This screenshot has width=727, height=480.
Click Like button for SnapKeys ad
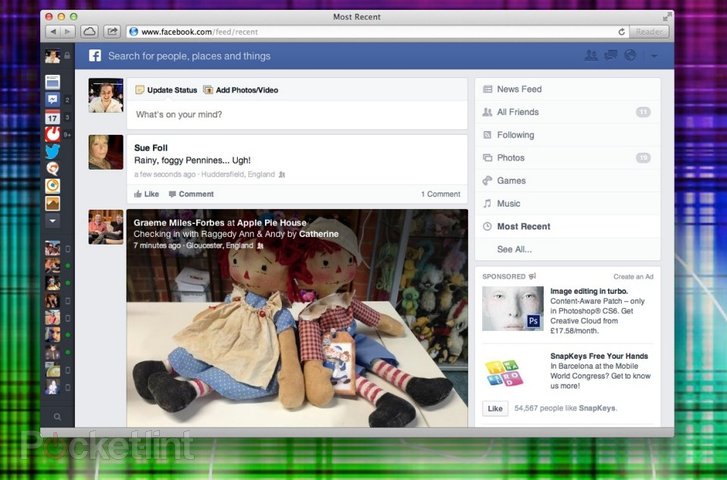(494, 408)
